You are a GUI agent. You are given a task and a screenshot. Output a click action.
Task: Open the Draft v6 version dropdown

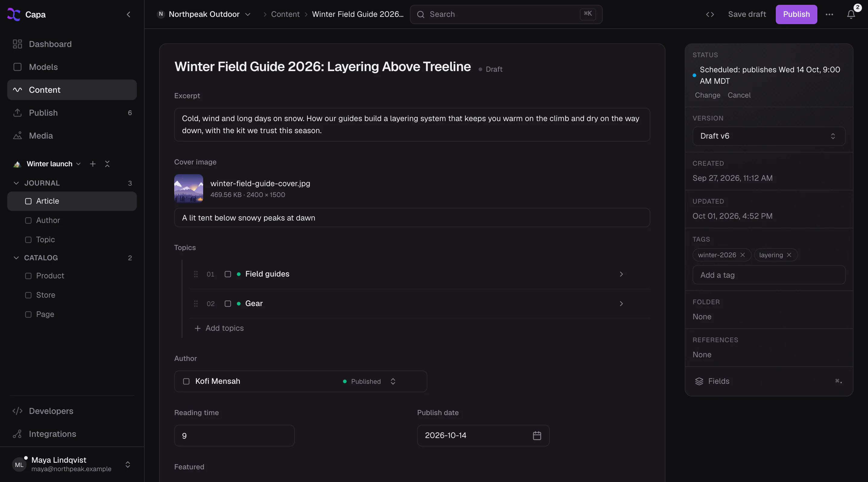coord(769,136)
